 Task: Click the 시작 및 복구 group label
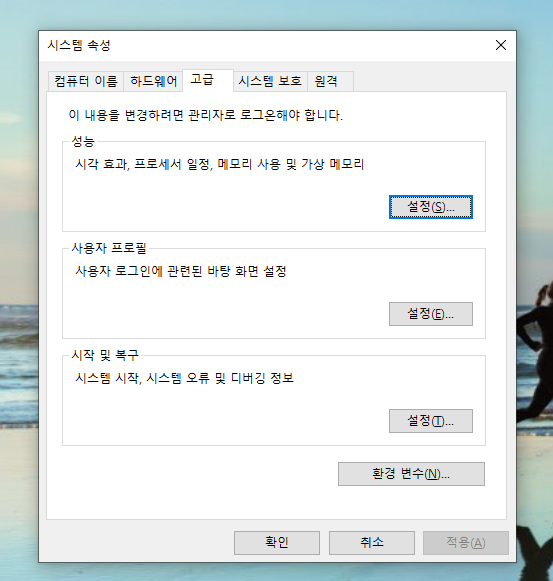click(x=105, y=355)
